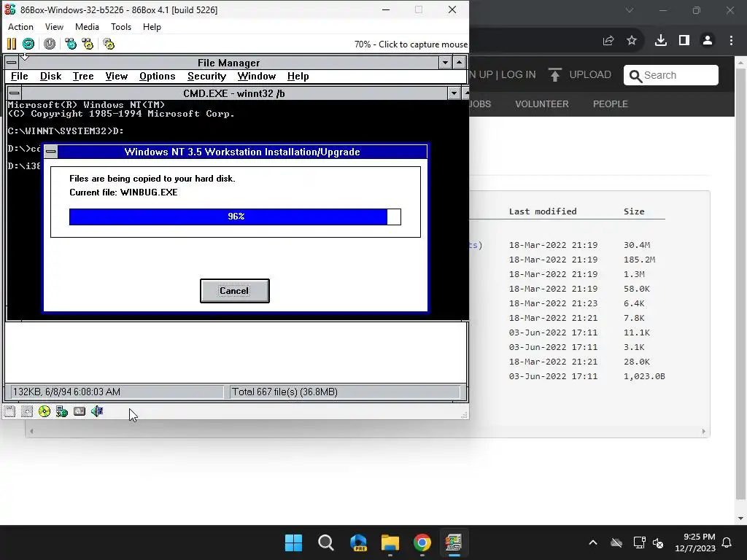
Task: Cancel the Windows NT installation
Action: (235, 291)
